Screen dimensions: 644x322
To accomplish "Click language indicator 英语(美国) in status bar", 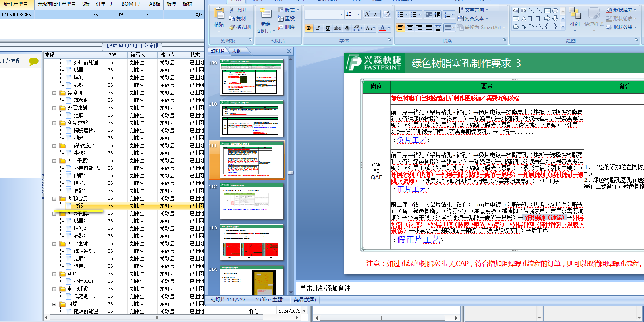I will 305,300.
